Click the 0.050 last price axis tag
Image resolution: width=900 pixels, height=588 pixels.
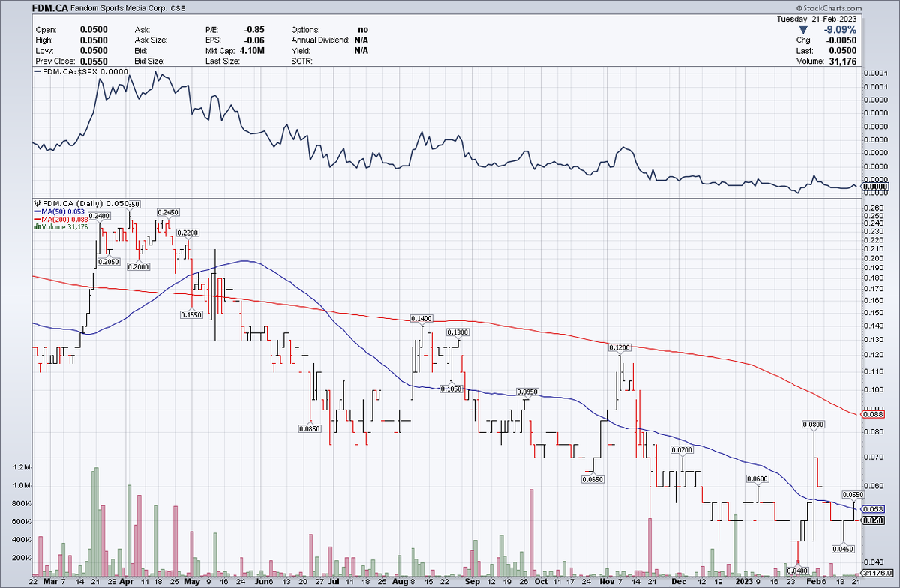874,520
